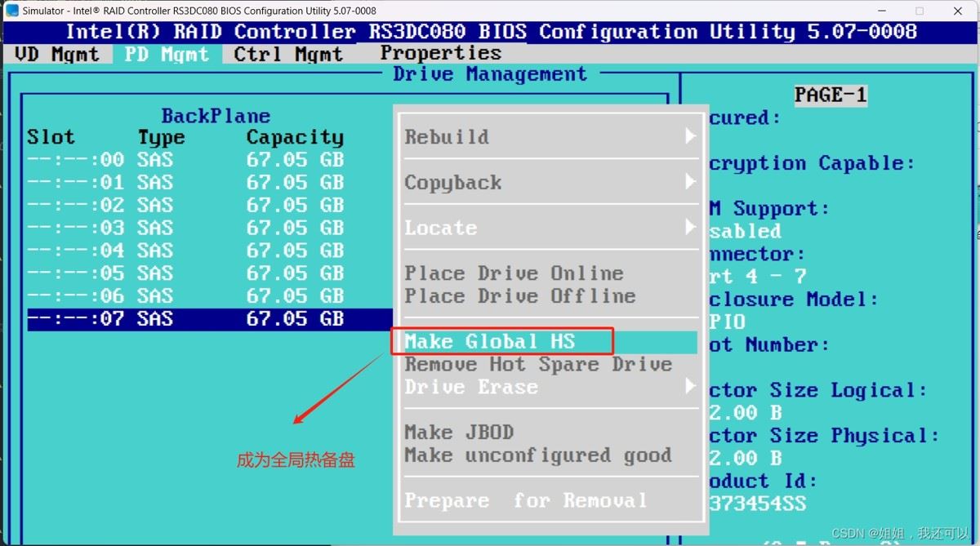Click the Drive Management title
Screen dimensions: 980x546
click(490, 74)
